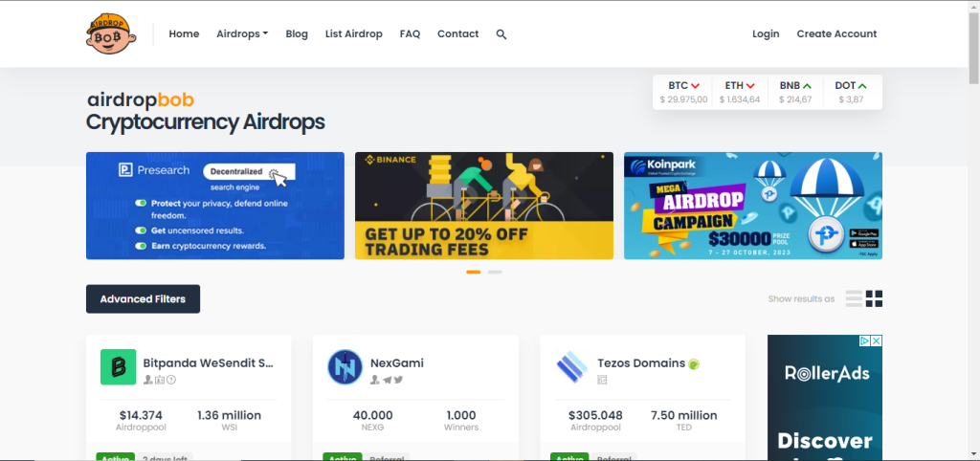Click Twitter icon under NexGami

tap(398, 380)
